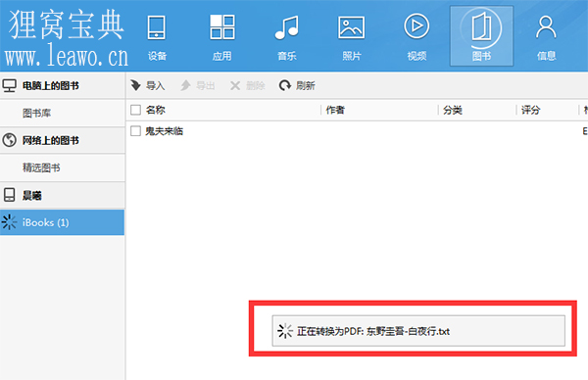
Task: Check the box for 鬼夫来临
Action: [x=135, y=131]
